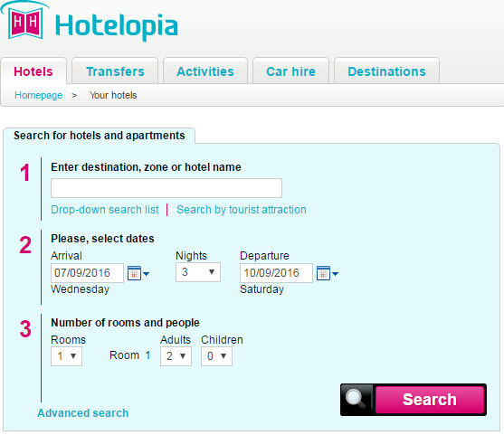Click the pink Search button

click(x=430, y=400)
